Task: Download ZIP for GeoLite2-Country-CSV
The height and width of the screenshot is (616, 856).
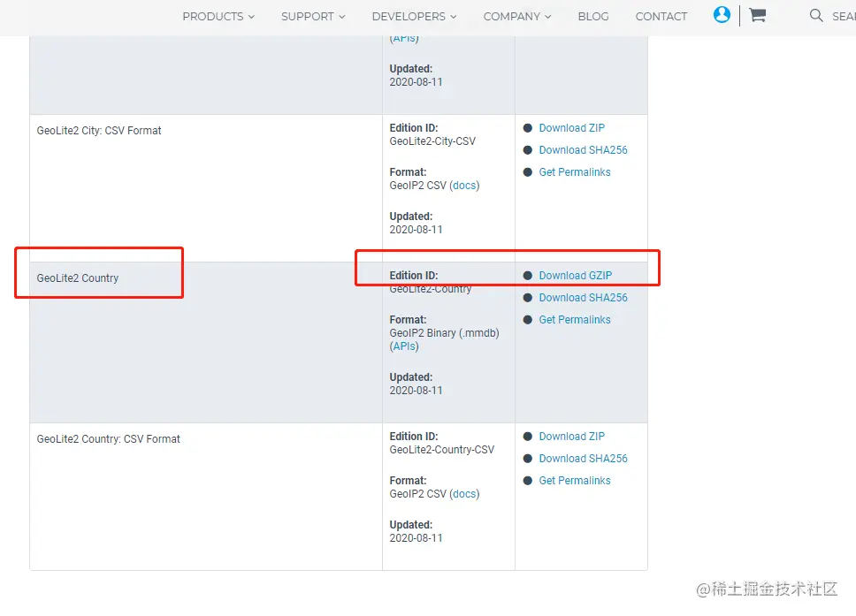Action: point(571,437)
